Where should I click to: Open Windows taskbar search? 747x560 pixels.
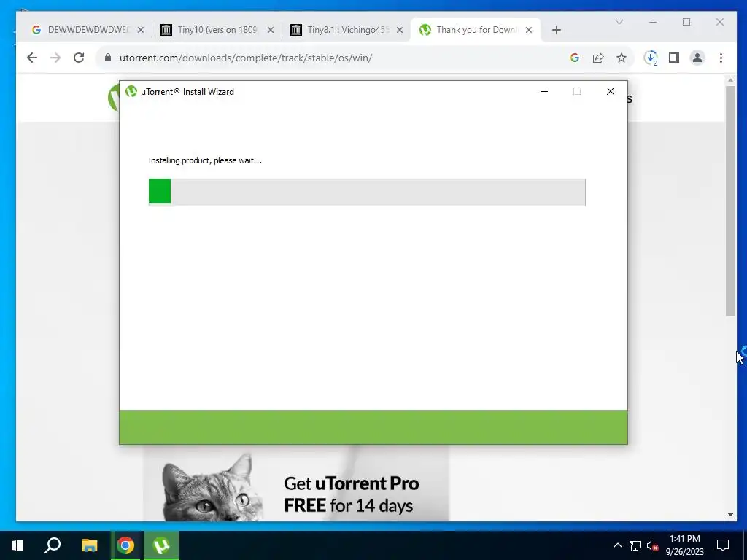[53, 545]
